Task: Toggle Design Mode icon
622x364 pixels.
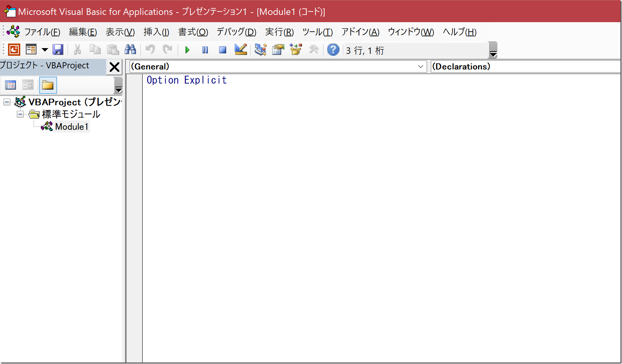Action: (241, 50)
